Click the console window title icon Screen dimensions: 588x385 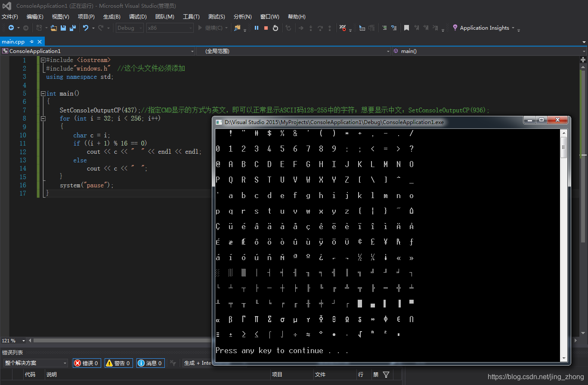[x=219, y=122]
